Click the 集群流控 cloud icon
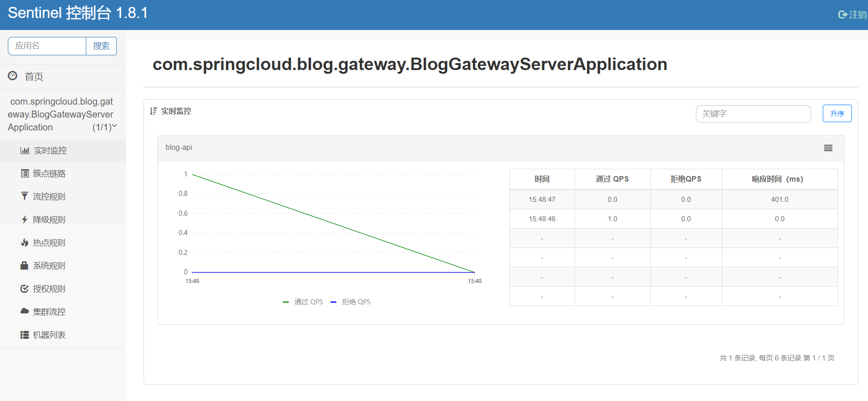The height and width of the screenshot is (401, 868). (x=24, y=311)
